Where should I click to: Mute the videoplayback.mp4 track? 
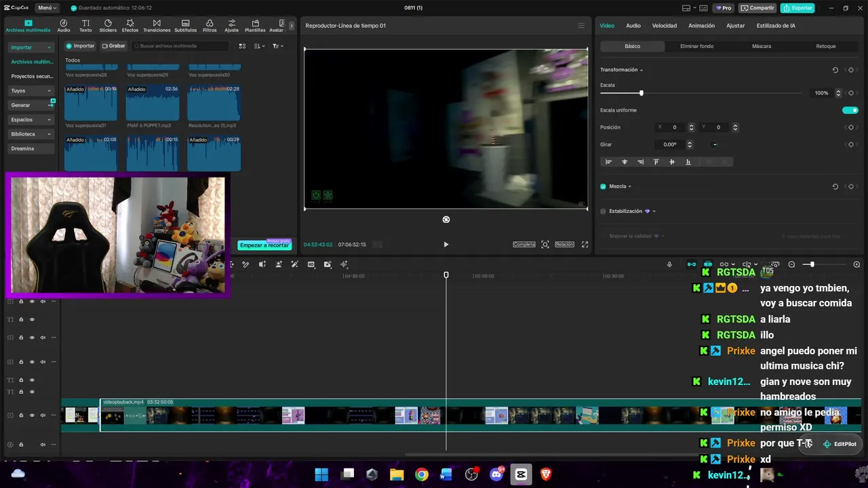point(43,415)
